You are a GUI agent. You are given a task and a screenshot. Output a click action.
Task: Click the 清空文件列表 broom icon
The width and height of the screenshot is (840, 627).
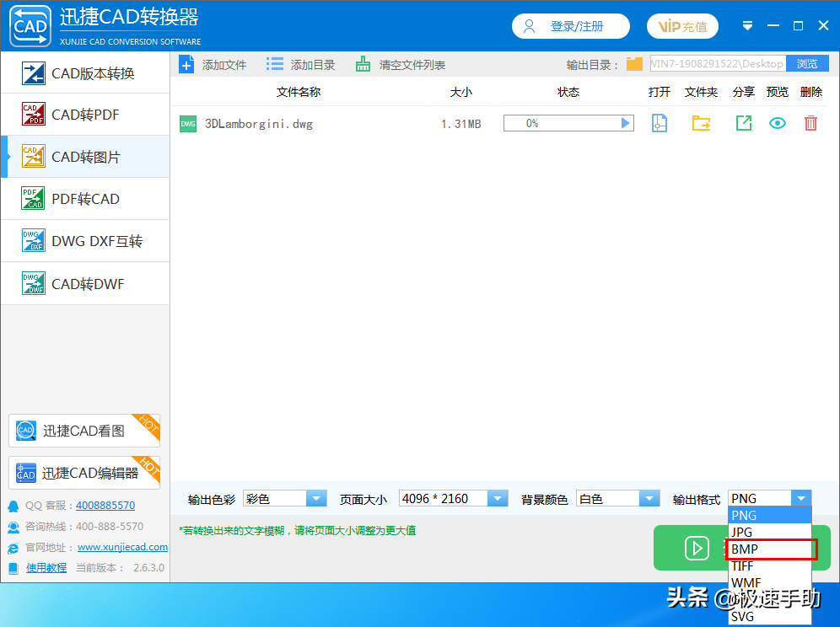tap(363, 64)
